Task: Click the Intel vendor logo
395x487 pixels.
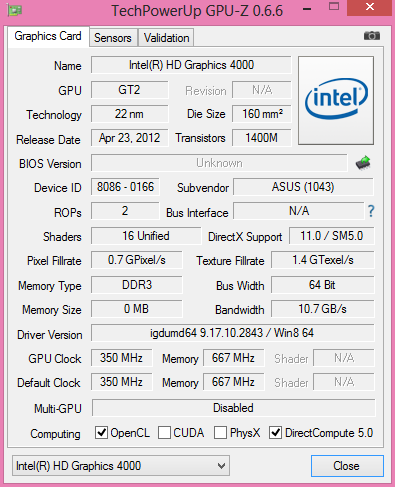Action: point(336,100)
